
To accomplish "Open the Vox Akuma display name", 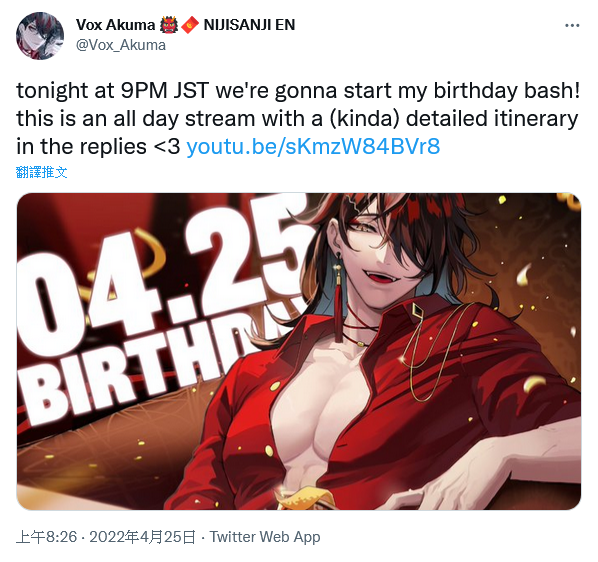I will [x=115, y=25].
